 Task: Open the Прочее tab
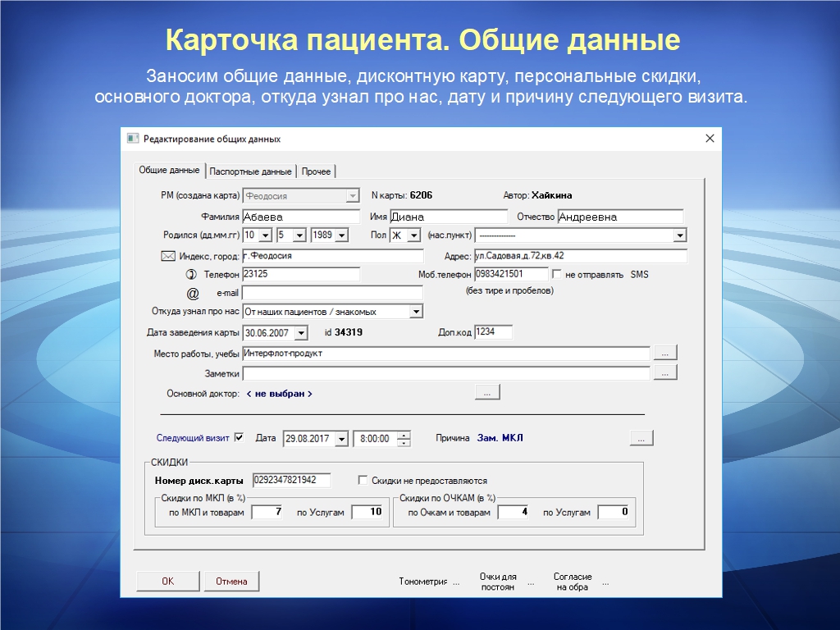316,171
